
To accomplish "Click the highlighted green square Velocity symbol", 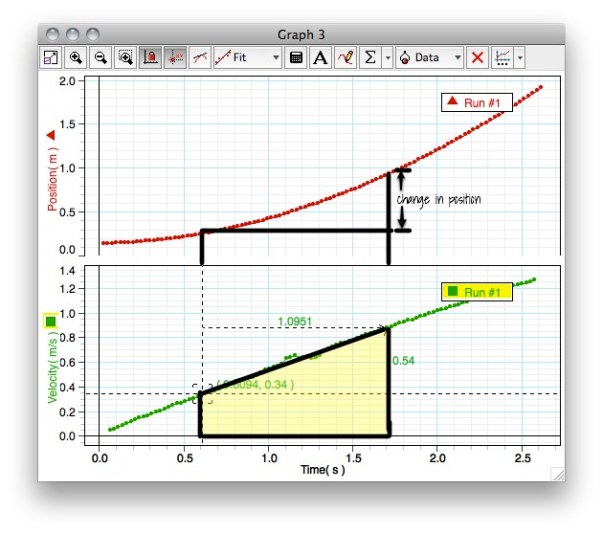I will coord(51,321).
